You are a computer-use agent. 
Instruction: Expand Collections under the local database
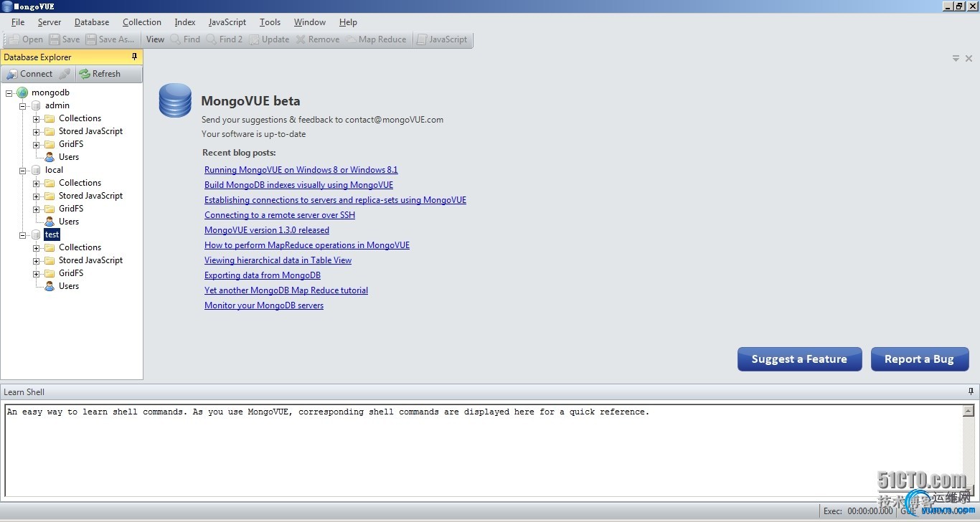click(37, 183)
